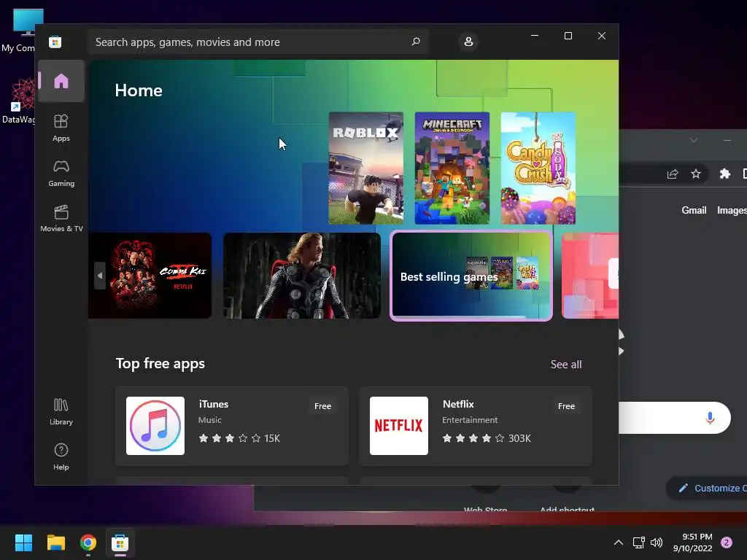Open the volume speaker icon in the tray
Screen dimensions: 747x560
[657, 542]
